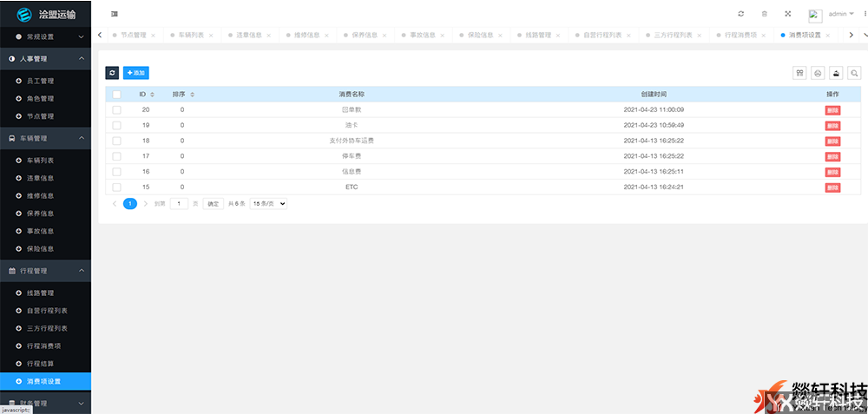Click the blue 添加 button
Viewport: 868px width, 414px height.
[x=135, y=73]
